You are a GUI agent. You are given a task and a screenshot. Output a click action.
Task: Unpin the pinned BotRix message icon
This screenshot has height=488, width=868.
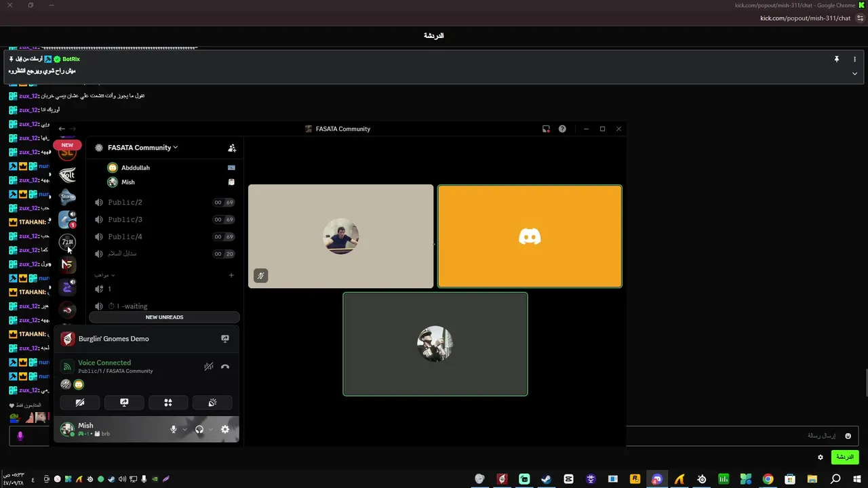pos(837,60)
